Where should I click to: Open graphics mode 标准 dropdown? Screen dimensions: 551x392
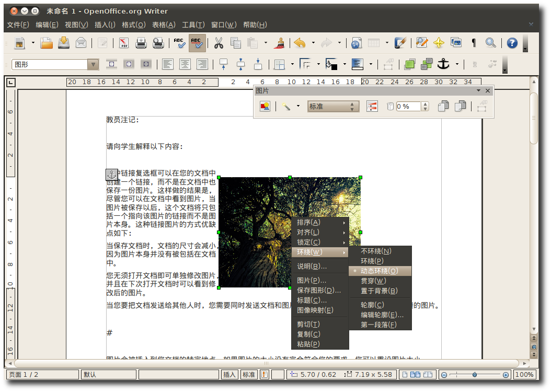pyautogui.click(x=333, y=107)
